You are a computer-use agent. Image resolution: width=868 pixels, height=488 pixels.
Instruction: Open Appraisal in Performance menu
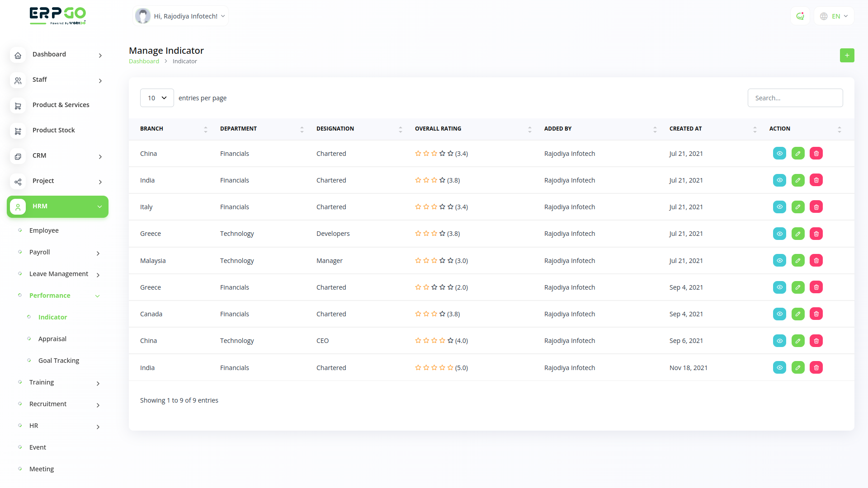click(52, 339)
